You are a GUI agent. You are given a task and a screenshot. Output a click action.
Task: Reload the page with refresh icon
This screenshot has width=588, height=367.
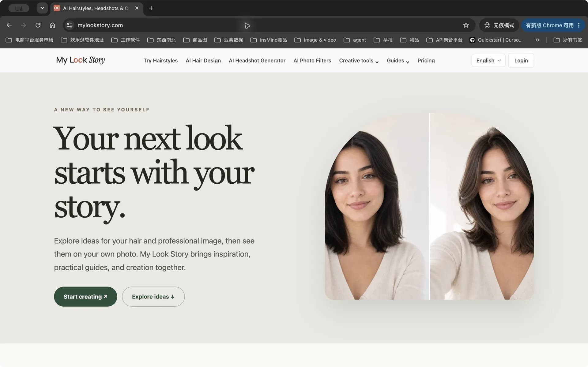coord(38,25)
